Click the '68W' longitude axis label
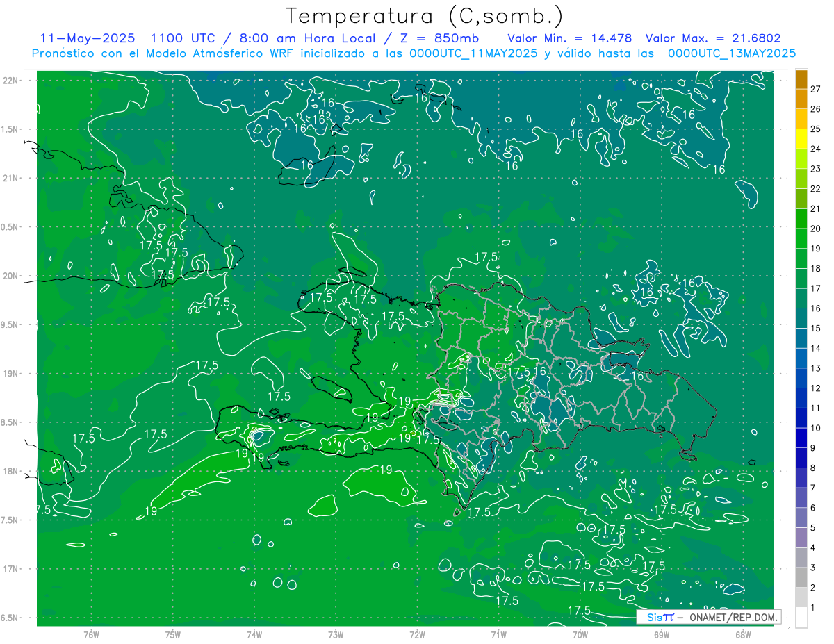This screenshot has height=644, width=834. (743, 634)
